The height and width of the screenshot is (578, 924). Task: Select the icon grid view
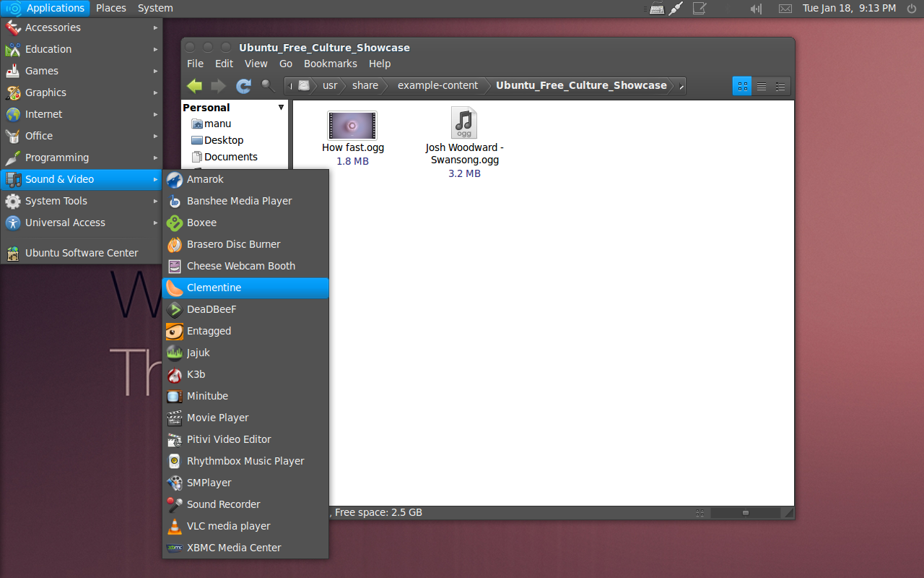(x=742, y=85)
